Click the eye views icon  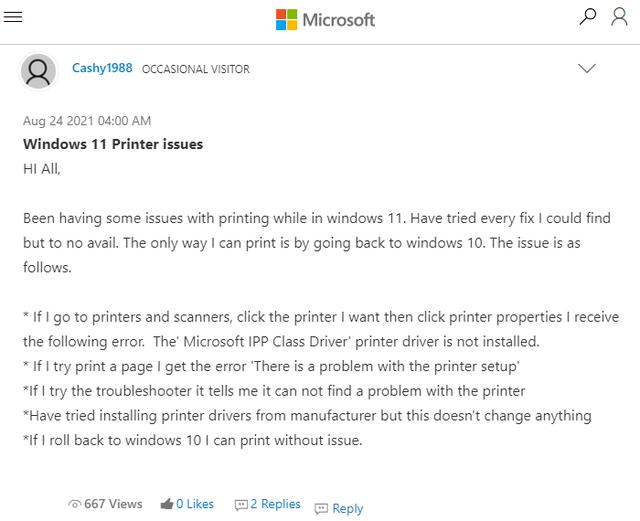click(x=74, y=504)
